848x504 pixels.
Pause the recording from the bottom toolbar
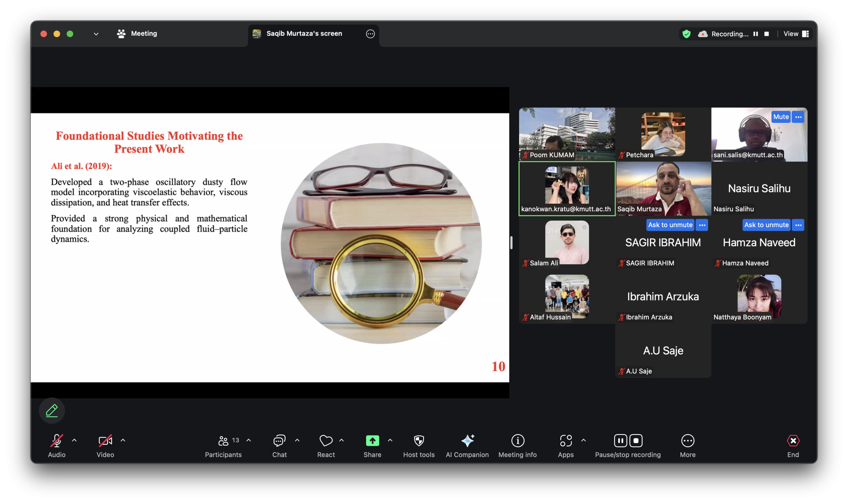(x=620, y=441)
